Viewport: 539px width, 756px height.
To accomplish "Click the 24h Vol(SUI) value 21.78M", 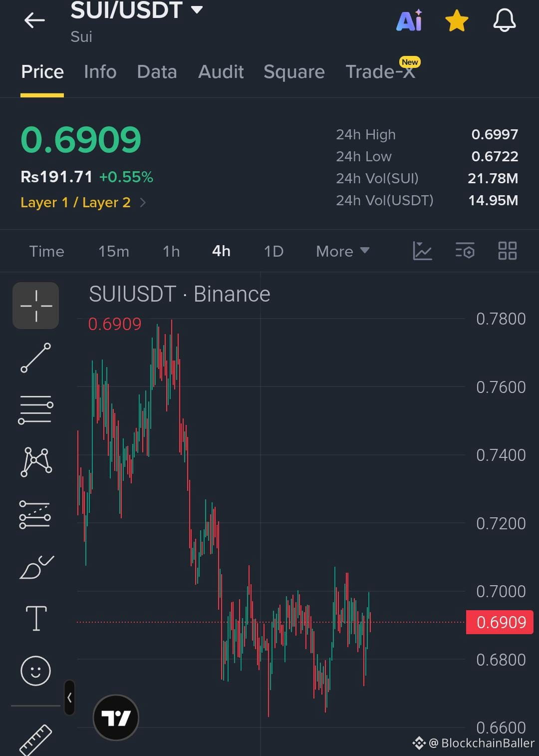I will 493,178.
